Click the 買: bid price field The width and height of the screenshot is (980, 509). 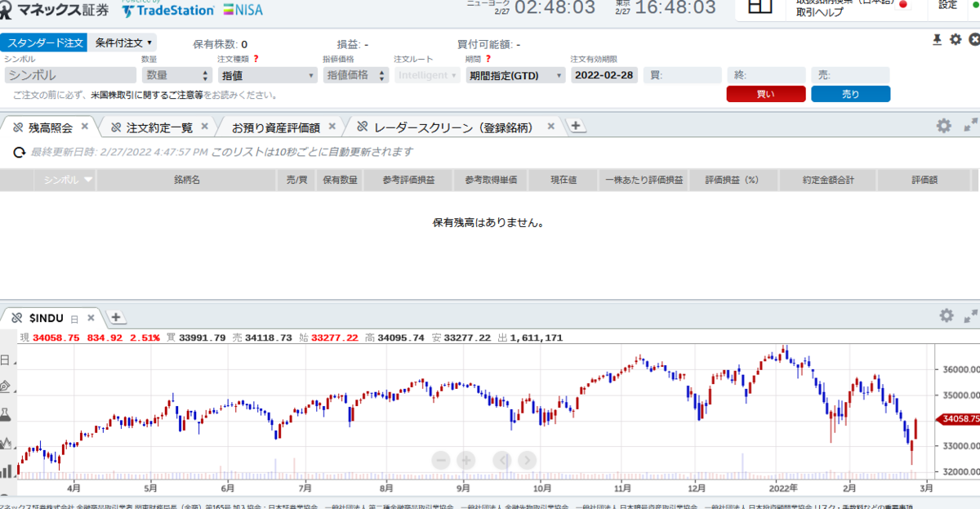682,75
